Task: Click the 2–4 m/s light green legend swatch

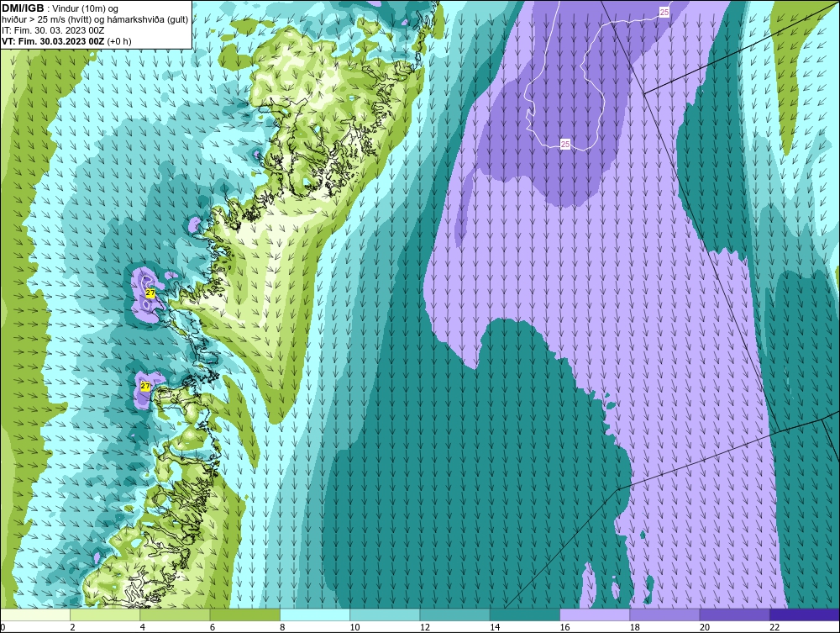Action: point(105,615)
